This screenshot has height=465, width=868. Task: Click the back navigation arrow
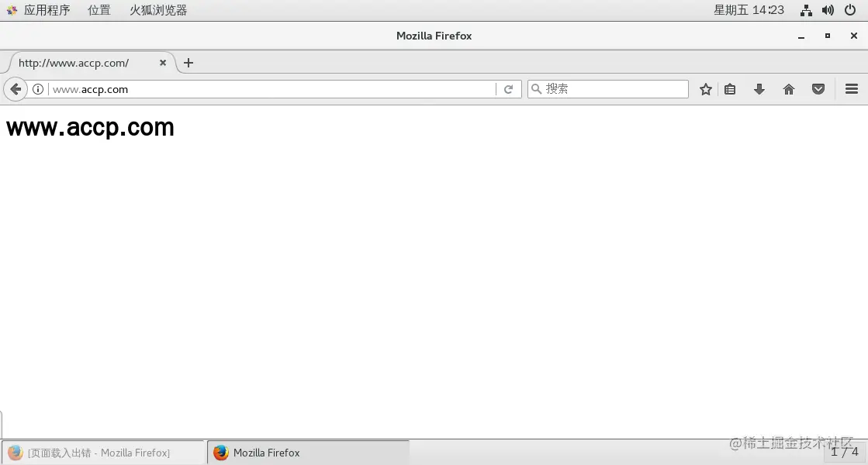click(16, 89)
